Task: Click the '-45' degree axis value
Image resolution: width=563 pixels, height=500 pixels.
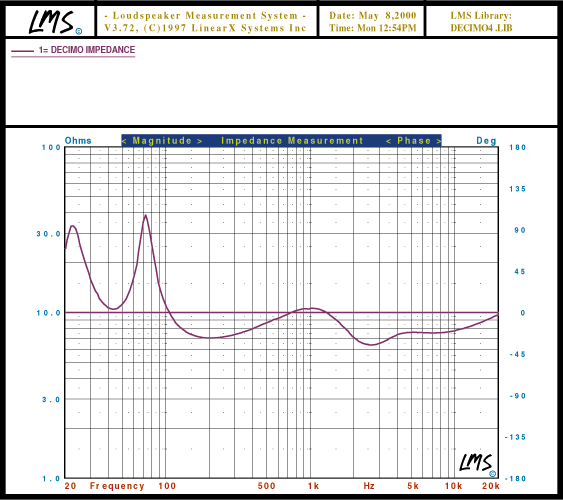Action: 518,355
